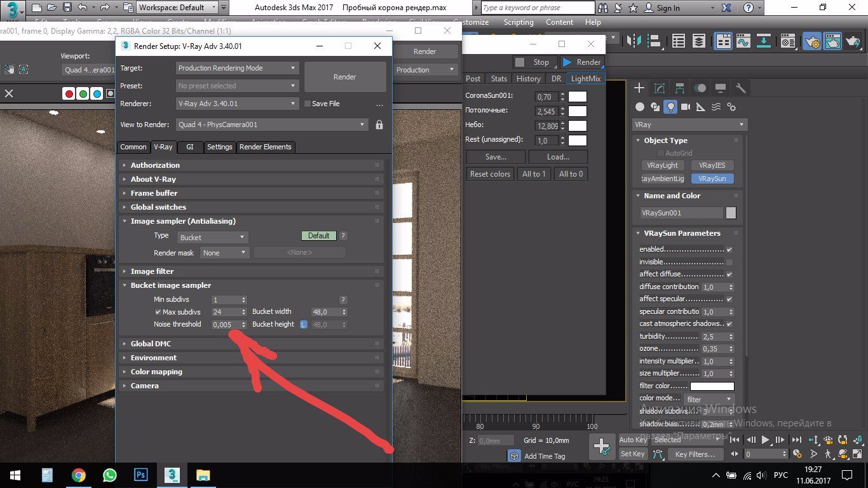Screen dimensions: 868x488
Task: Switch to the Create command panel tab
Action: coord(639,88)
